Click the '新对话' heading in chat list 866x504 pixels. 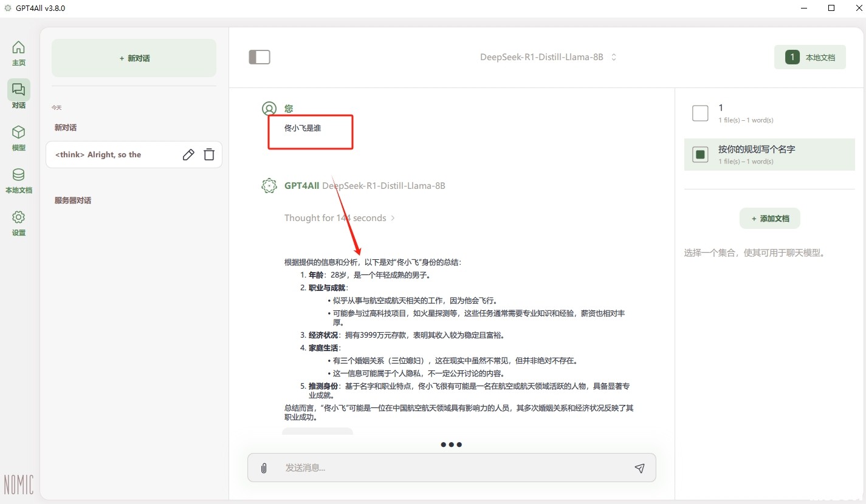coord(66,128)
